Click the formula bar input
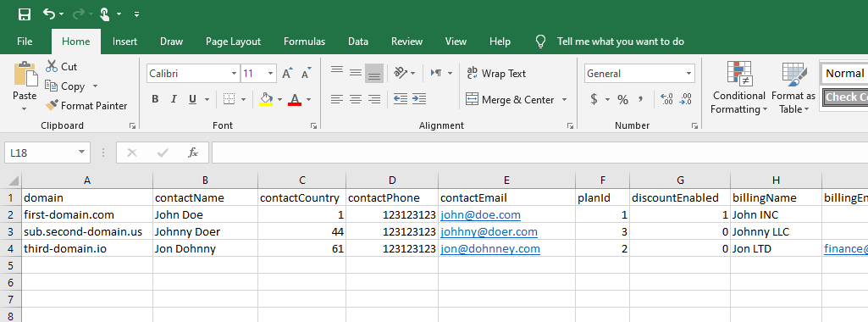 (539, 153)
